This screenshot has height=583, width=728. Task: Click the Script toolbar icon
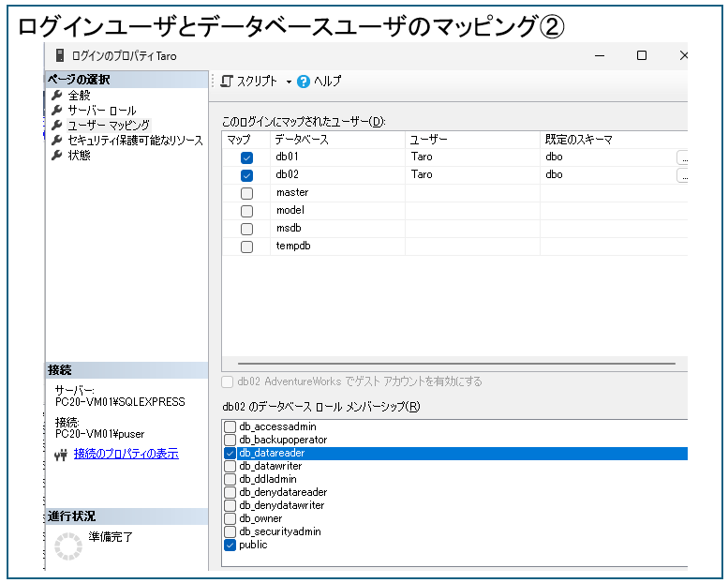click(226, 82)
